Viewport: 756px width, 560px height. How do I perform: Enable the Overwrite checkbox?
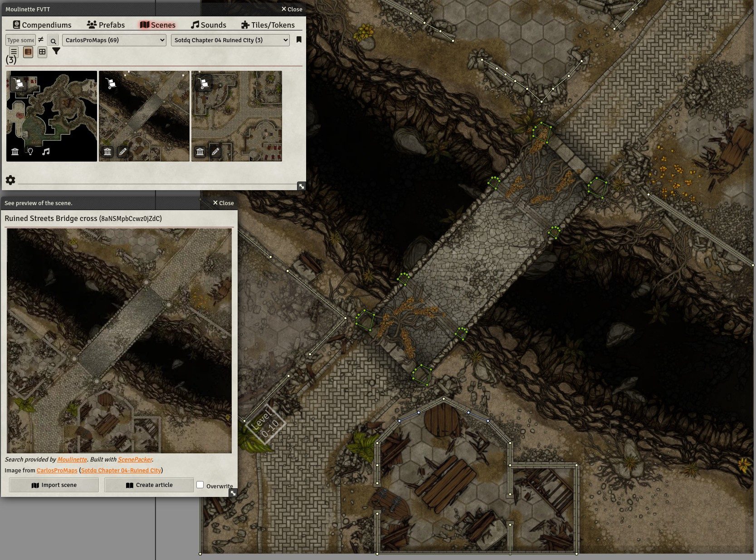pos(200,485)
